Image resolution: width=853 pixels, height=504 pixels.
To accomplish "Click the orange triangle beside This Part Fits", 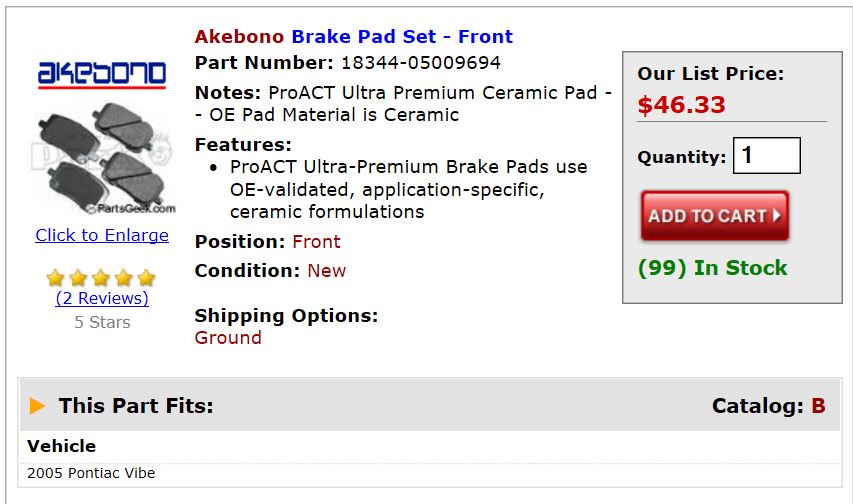I will (x=38, y=406).
